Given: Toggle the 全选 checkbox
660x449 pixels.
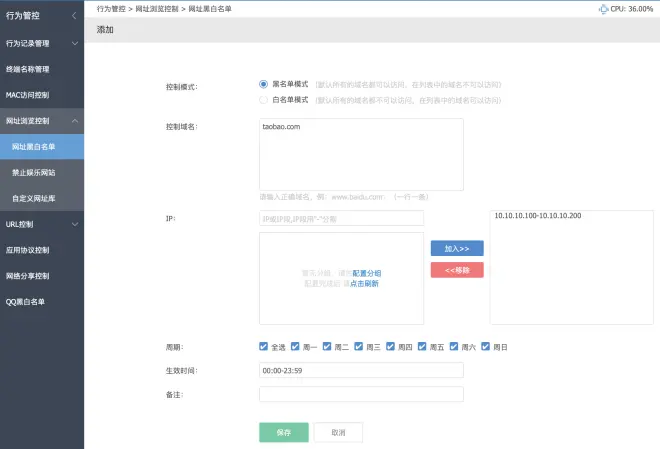Looking at the screenshot, I should 264,347.
